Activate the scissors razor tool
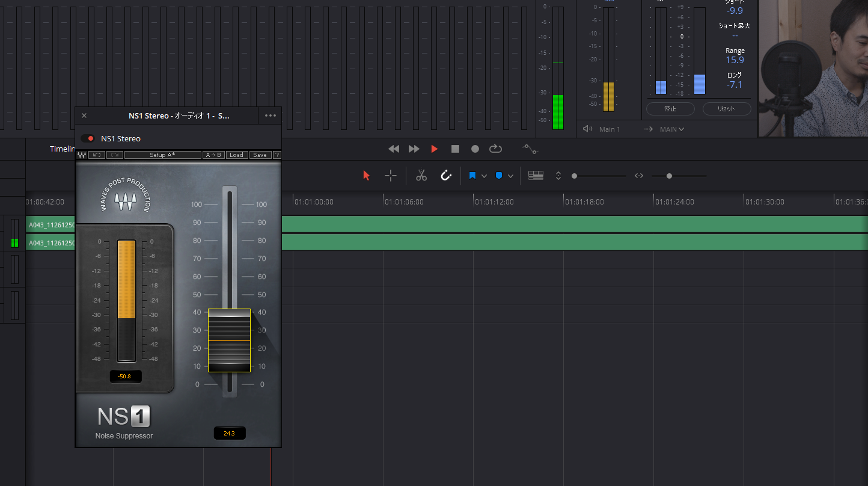This screenshot has width=868, height=486. tap(421, 176)
